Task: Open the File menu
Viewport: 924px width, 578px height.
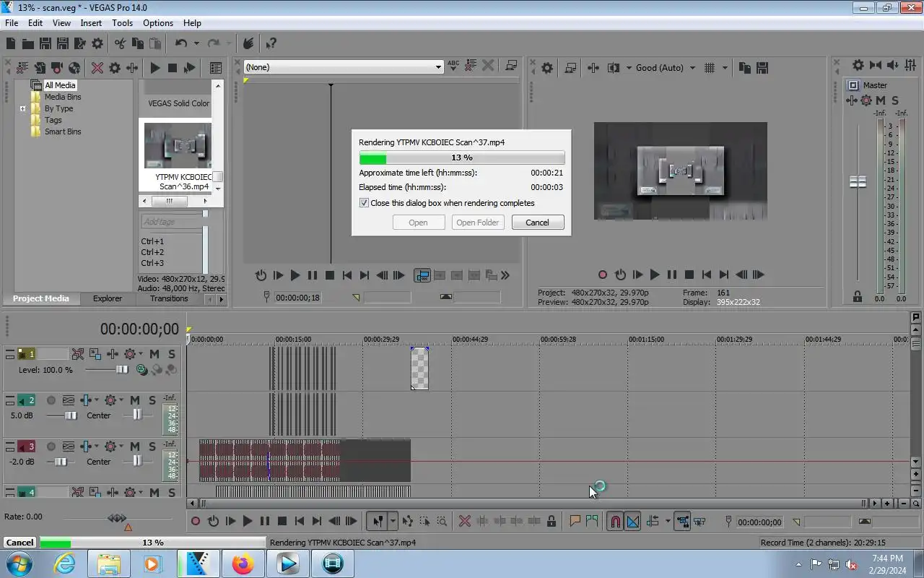Action: (12, 23)
